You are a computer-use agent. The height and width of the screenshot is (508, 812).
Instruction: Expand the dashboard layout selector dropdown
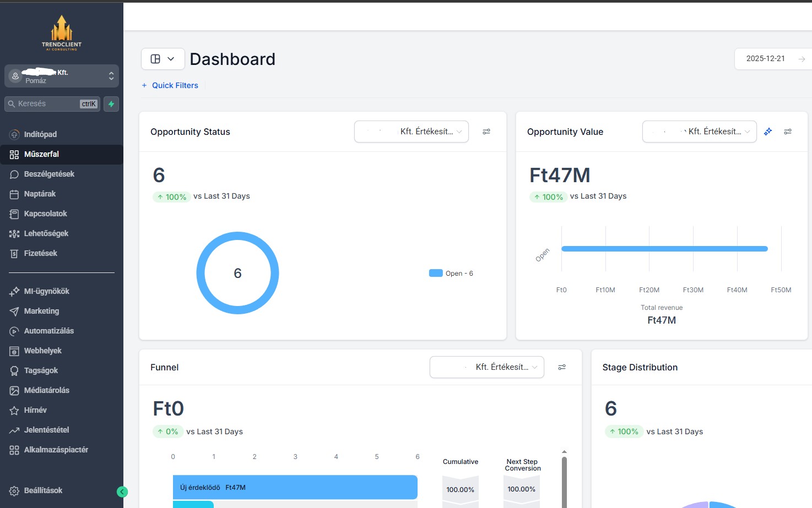(x=163, y=59)
